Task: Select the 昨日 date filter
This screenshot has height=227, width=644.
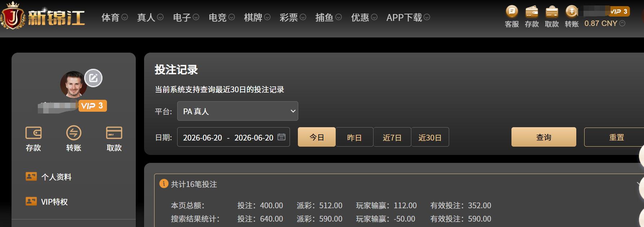Action: (354, 137)
